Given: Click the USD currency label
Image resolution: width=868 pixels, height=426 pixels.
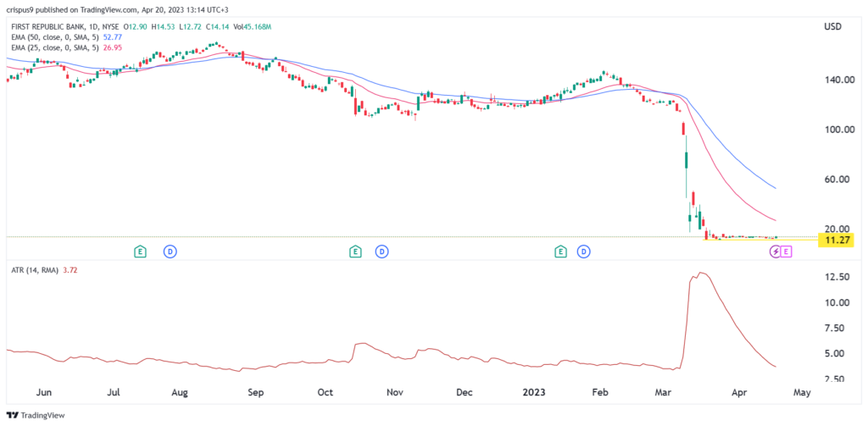Looking at the screenshot, I should 832,27.
